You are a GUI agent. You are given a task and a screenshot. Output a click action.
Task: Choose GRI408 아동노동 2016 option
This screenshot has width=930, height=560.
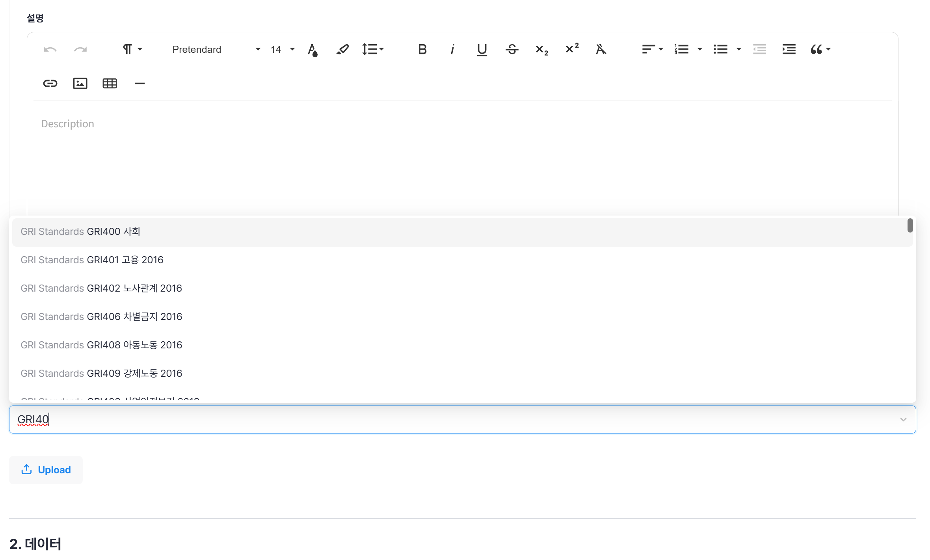[x=101, y=345]
